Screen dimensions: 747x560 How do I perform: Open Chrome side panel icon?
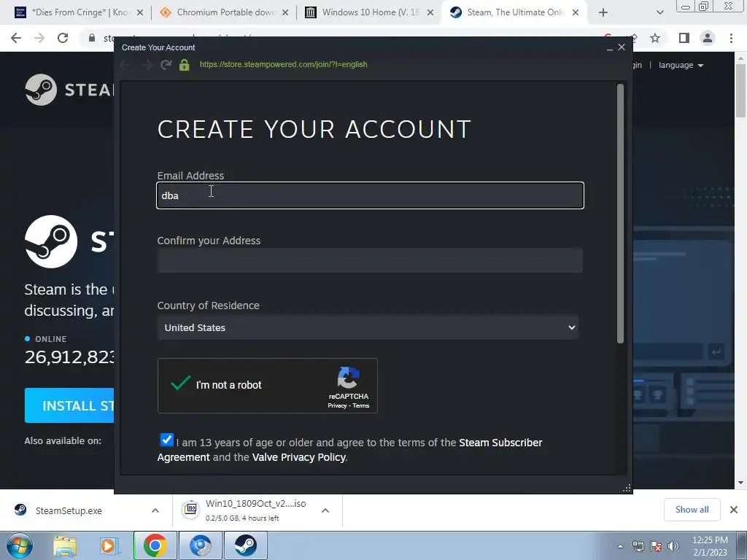pyautogui.click(x=684, y=38)
